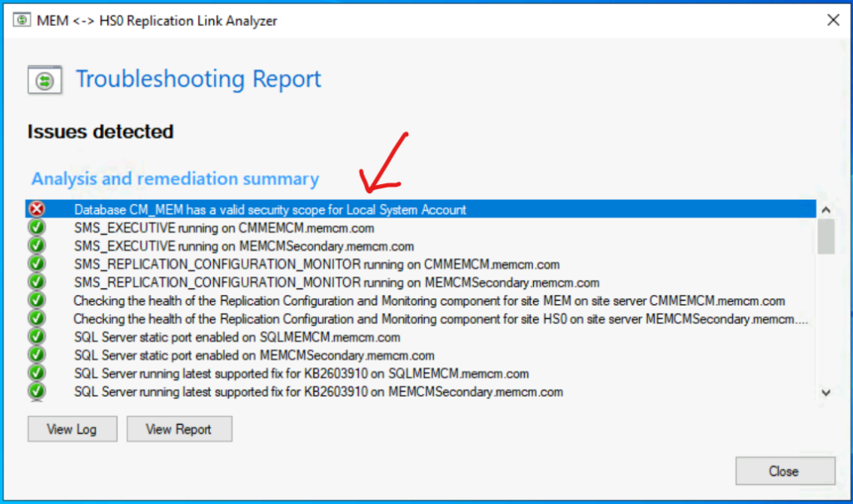Viewport: 853px width, 504px height.
Task: Click the 'Analysis and remediation summary' heading
Action: pyautogui.click(x=175, y=178)
